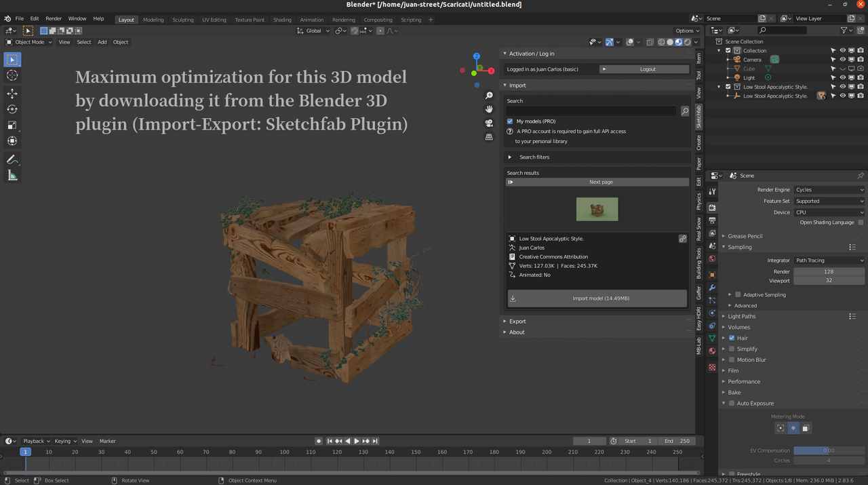Click the search magnifier in Sketchfab panel
868x485 pixels.
coord(685,111)
